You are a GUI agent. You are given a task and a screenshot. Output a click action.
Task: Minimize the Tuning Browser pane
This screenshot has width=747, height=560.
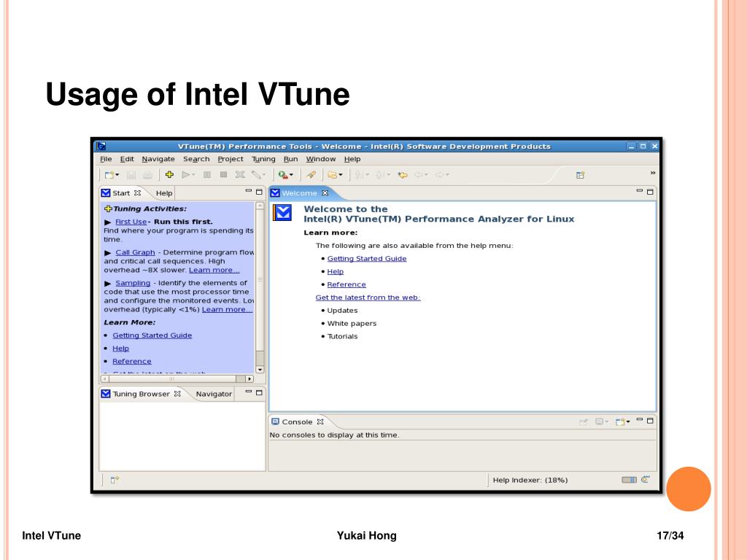click(x=248, y=392)
